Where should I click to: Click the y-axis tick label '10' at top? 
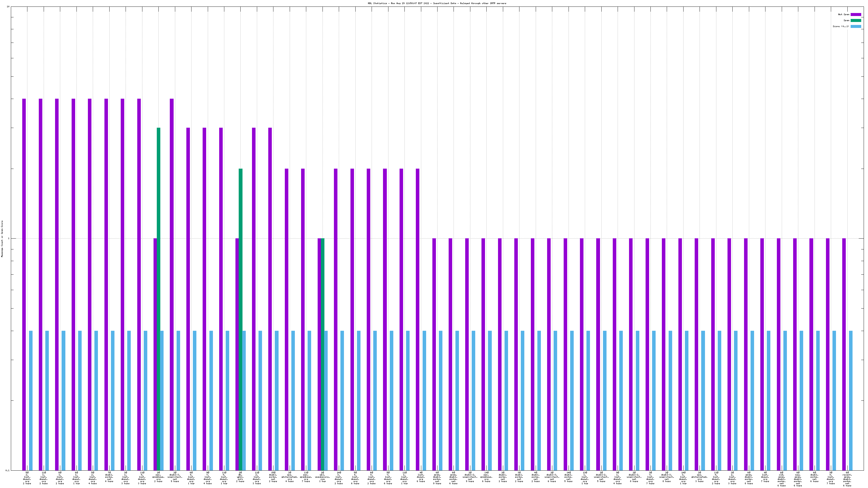click(8, 7)
